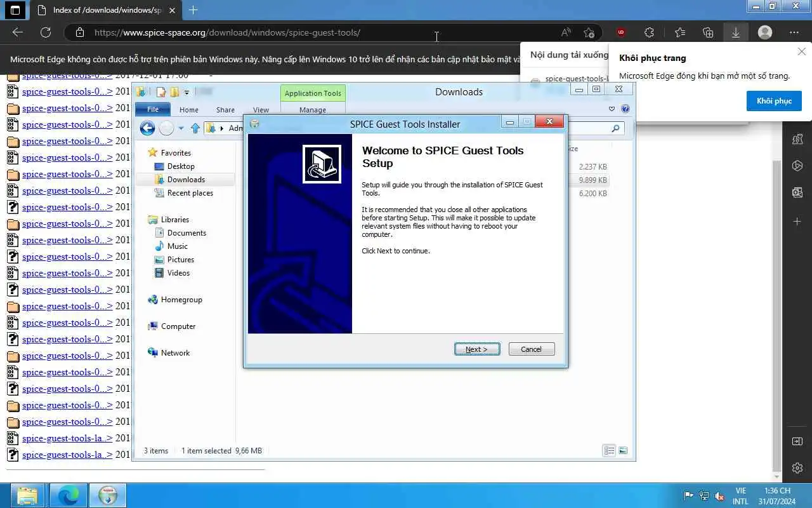812x508 pixels.
Task: Open Explorer recent locations dropdown
Action: pos(181,128)
